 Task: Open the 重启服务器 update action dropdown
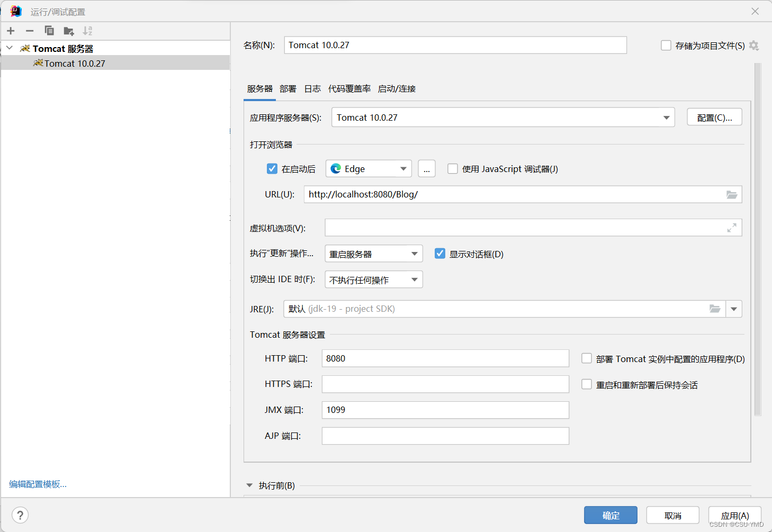[374, 254]
